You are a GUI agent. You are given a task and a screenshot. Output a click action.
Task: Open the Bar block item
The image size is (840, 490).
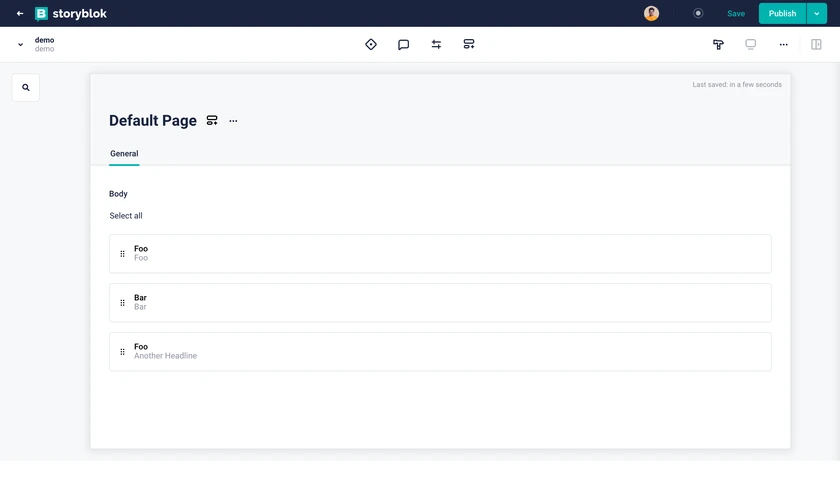click(x=440, y=303)
